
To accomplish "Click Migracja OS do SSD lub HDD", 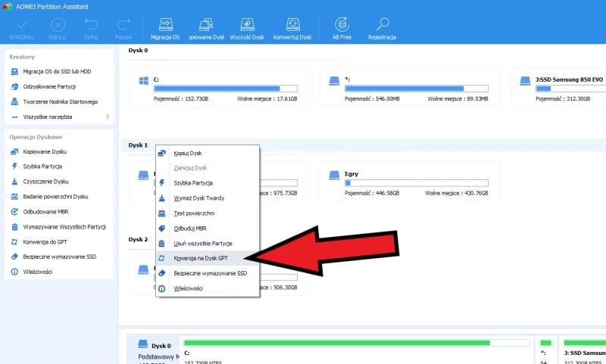I will [57, 71].
